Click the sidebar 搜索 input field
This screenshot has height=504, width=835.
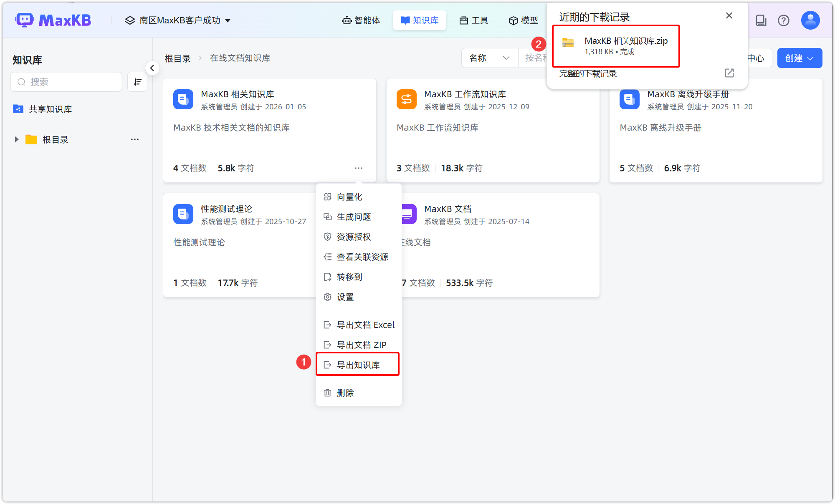click(x=66, y=82)
